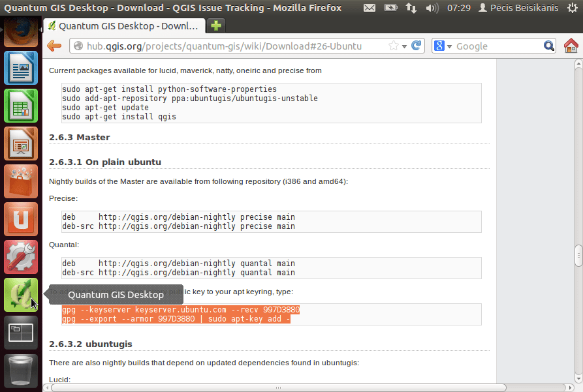Click 'sudo add-apt-repository ppa:ubuntugis/ubuntugis-unstable' line
The image size is (583, 392).
[190, 98]
